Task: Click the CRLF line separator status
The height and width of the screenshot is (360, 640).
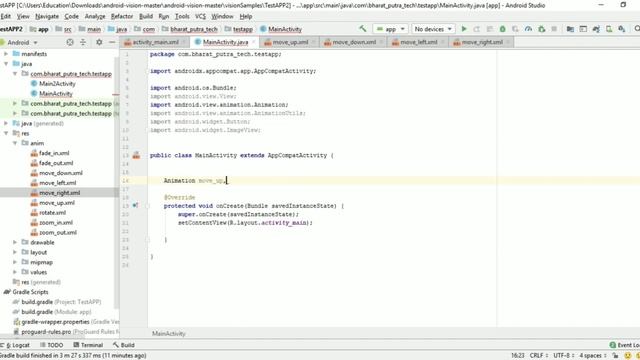Action: point(538,356)
